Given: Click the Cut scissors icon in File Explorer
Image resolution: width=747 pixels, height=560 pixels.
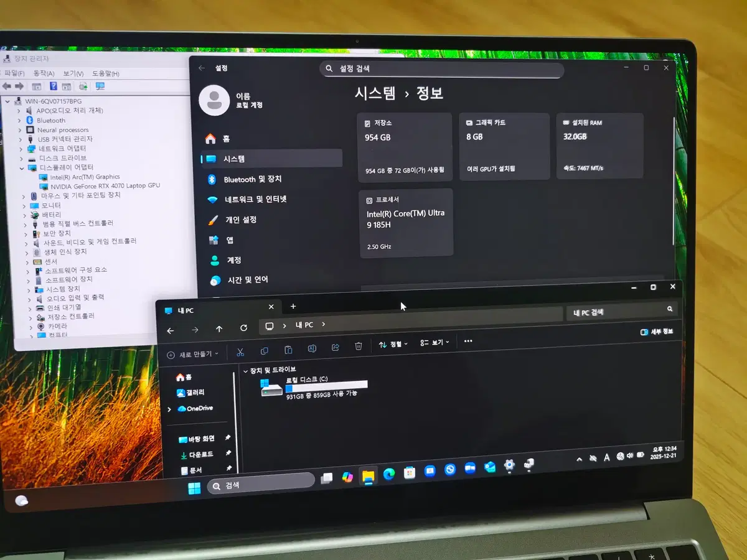Looking at the screenshot, I should [240, 352].
